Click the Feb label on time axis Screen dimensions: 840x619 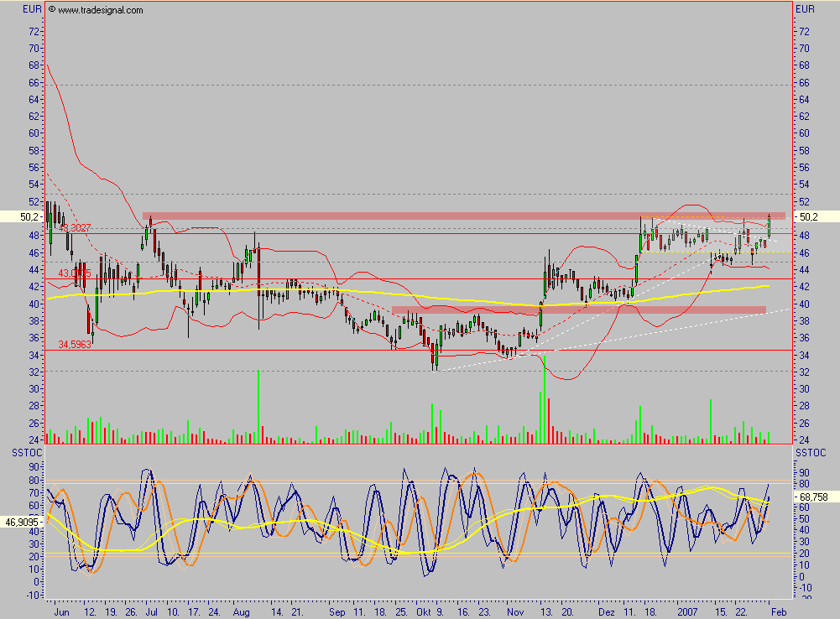tap(778, 612)
